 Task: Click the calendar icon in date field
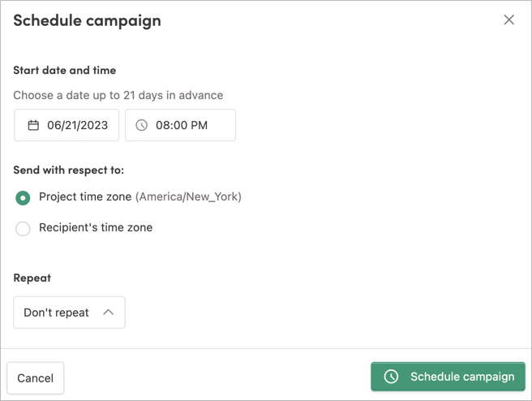pos(33,125)
